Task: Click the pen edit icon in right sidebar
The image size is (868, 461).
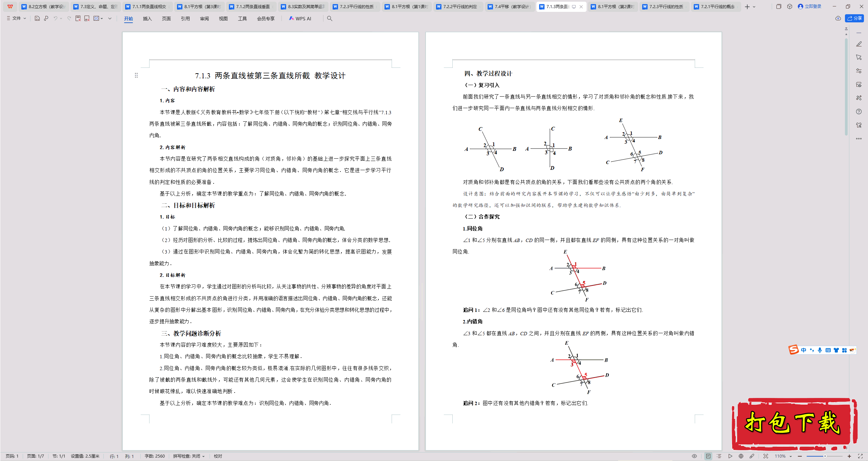Action: point(859,44)
